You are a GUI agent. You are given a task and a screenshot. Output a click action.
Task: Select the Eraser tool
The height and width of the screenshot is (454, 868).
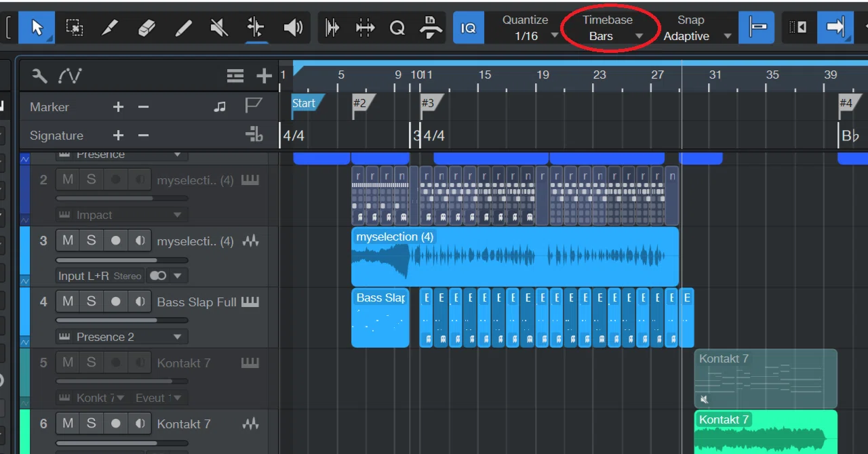tap(147, 28)
